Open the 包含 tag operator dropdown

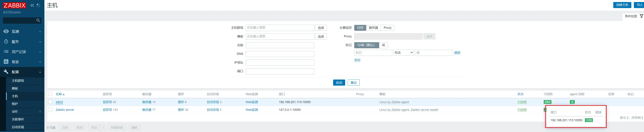404,53
